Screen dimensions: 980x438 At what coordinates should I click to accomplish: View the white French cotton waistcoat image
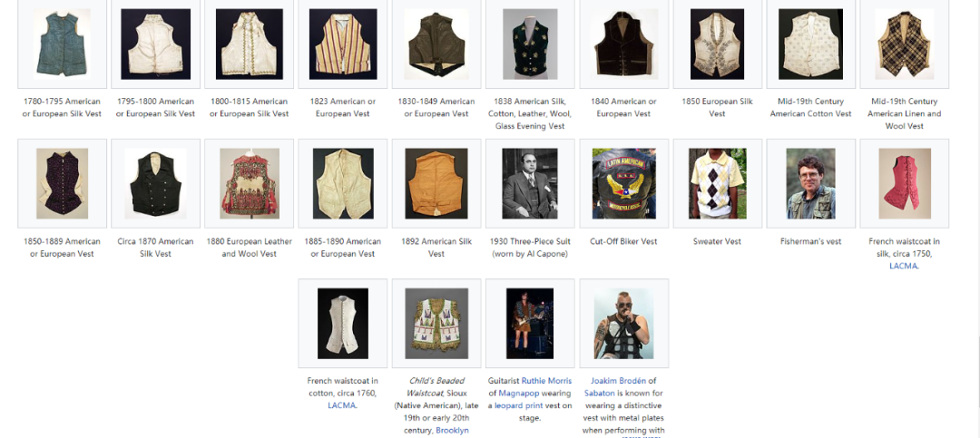pos(343,323)
